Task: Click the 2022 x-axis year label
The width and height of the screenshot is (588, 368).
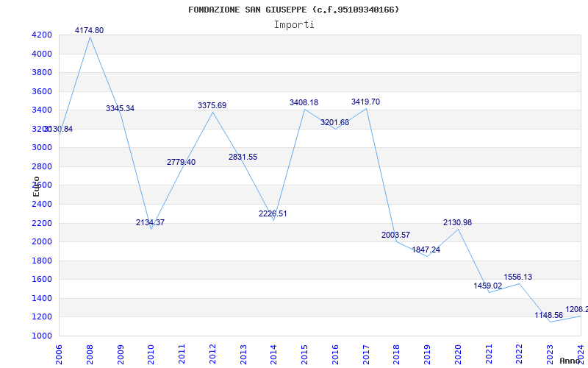Action: (520, 354)
